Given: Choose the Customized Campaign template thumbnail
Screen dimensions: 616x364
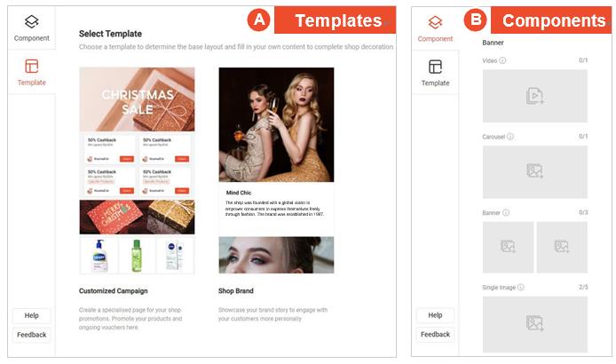Looking at the screenshot, I should (x=137, y=170).
